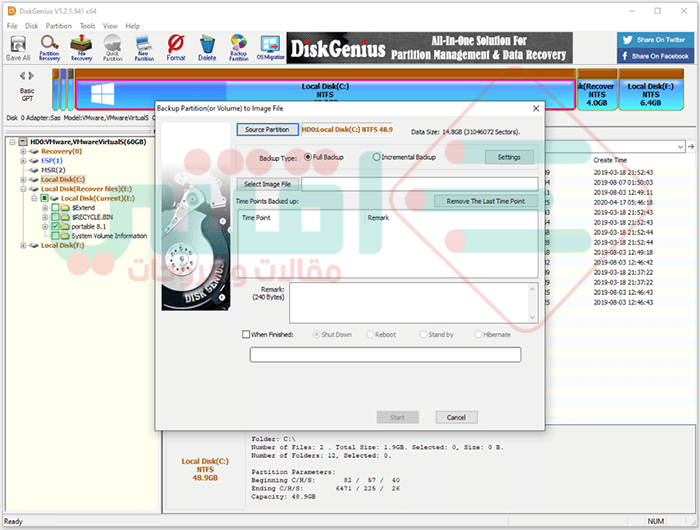Click inside the Remark text box
700x530 pixels.
point(408,303)
